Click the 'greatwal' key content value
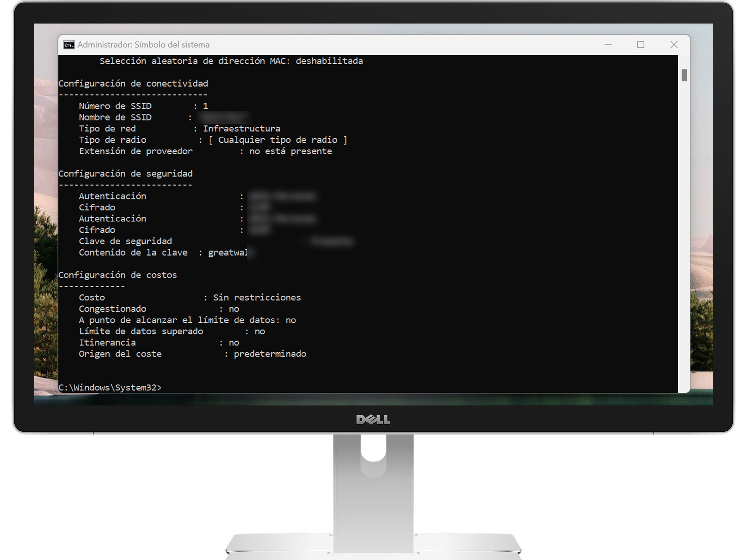The width and height of the screenshot is (747, 560). click(228, 253)
